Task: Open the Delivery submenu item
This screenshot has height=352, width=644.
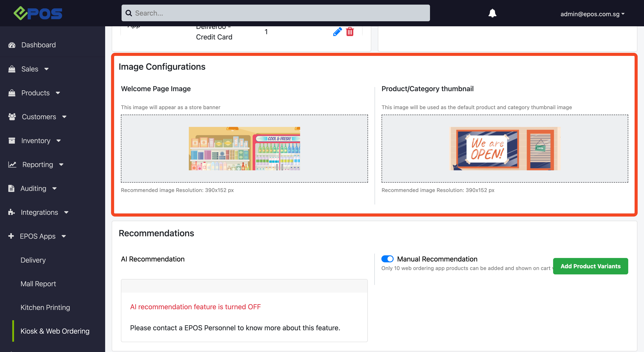Action: click(x=33, y=260)
